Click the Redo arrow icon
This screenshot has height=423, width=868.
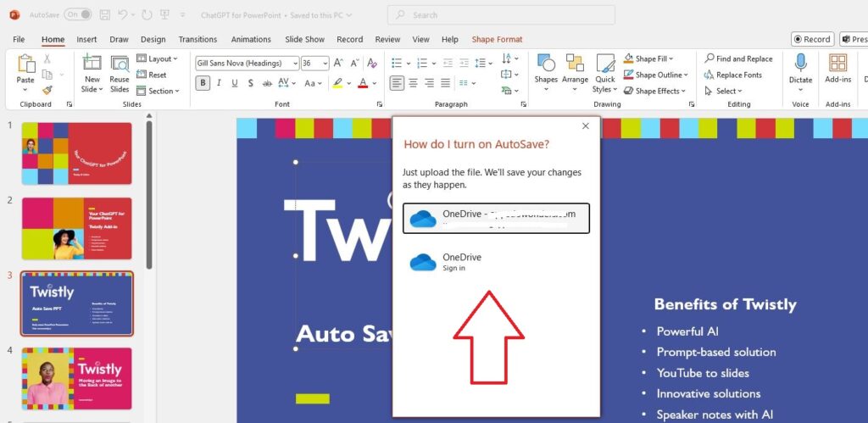pos(147,15)
